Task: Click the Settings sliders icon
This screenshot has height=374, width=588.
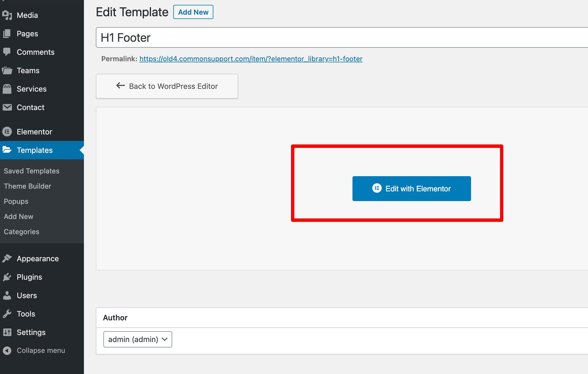Action: pyautogui.click(x=7, y=332)
